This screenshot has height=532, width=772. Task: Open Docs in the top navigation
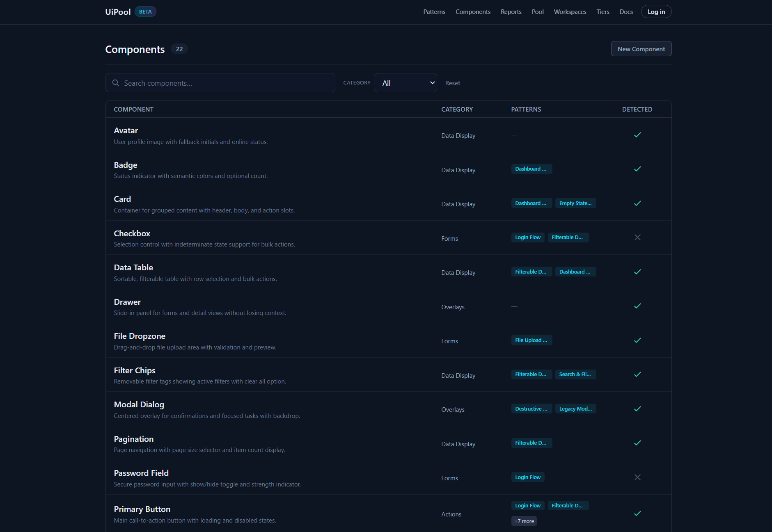pos(626,12)
